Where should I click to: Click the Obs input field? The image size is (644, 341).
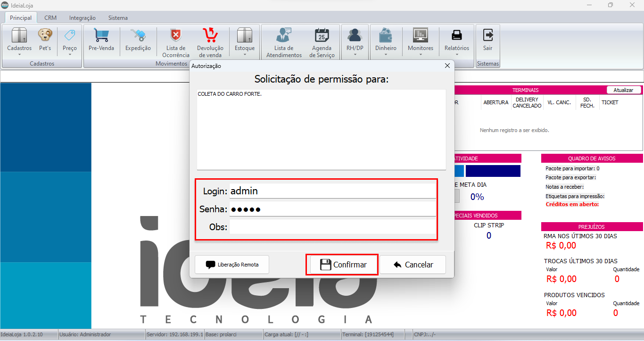click(x=332, y=227)
